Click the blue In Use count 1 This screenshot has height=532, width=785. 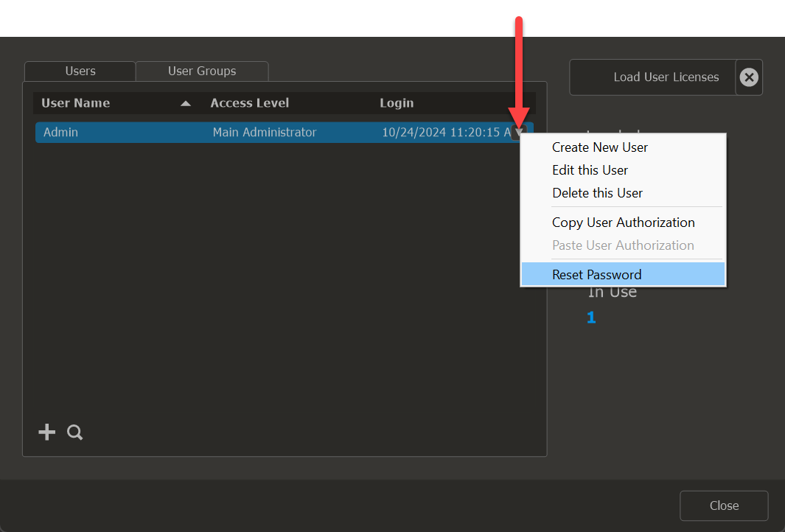(x=591, y=318)
